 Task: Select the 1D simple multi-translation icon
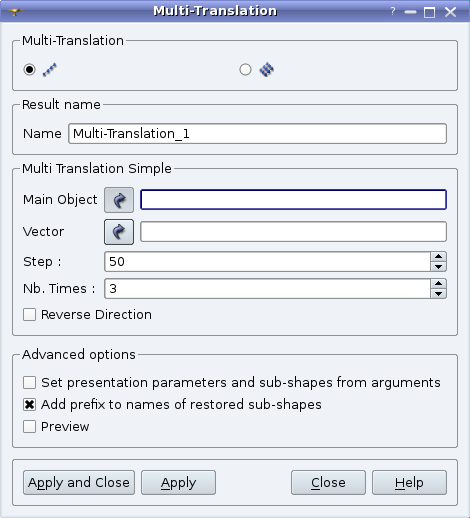(x=50, y=70)
